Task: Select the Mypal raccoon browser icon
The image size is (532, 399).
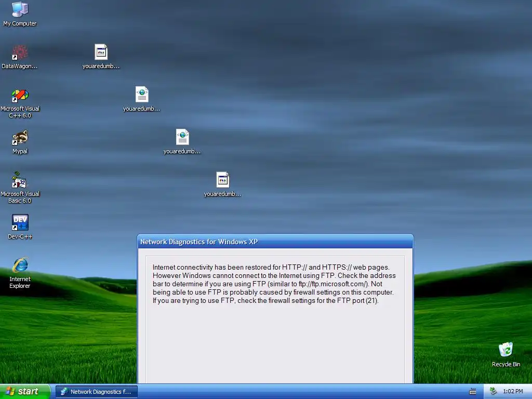Action: [x=20, y=142]
